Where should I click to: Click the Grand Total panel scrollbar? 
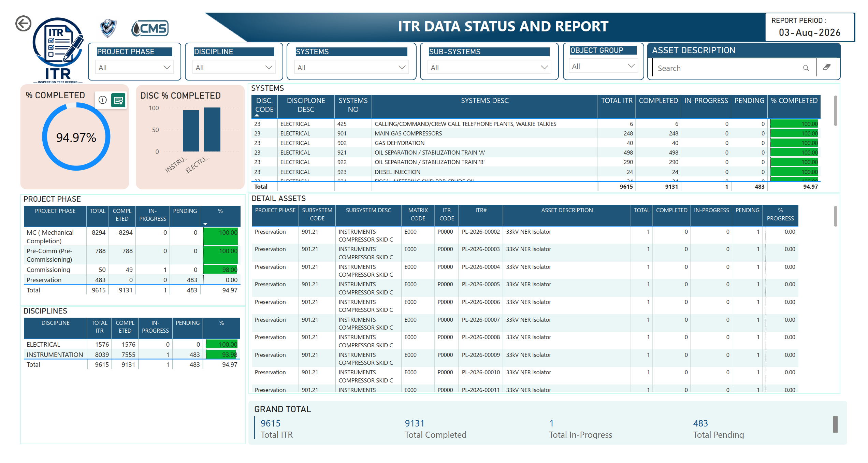coord(835,424)
